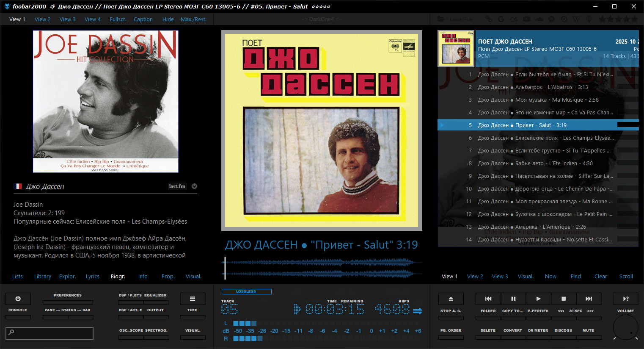The height and width of the screenshot is (349, 644).
Task: Switch to the Lyrics tab
Action: click(92, 277)
